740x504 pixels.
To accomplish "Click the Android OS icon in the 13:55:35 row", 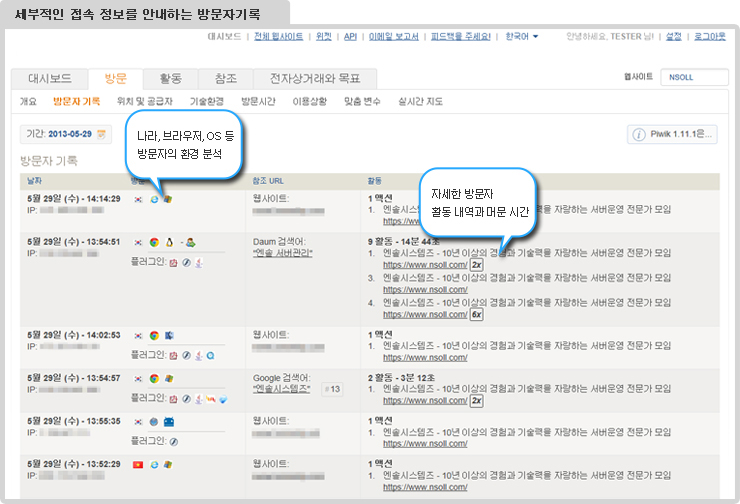I will click(169, 421).
